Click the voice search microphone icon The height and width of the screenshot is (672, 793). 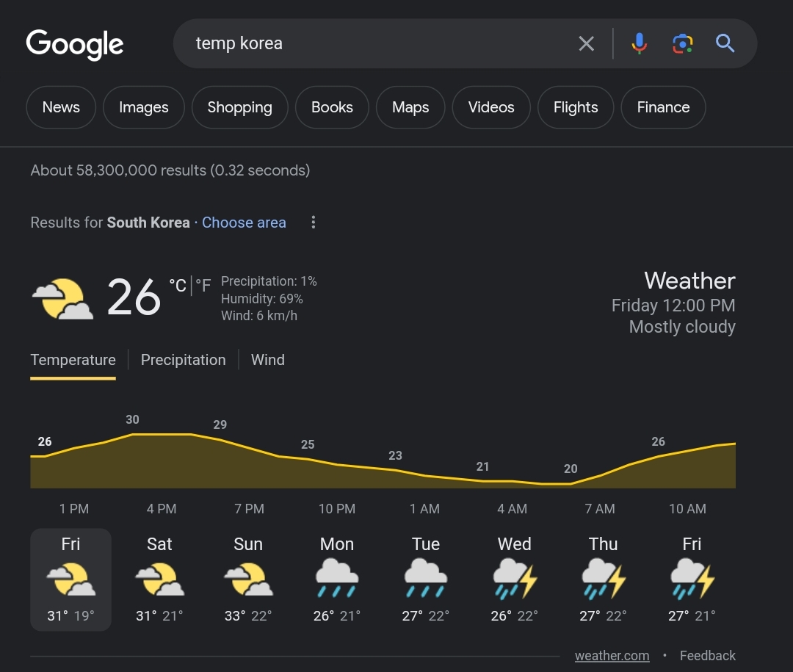tap(640, 44)
